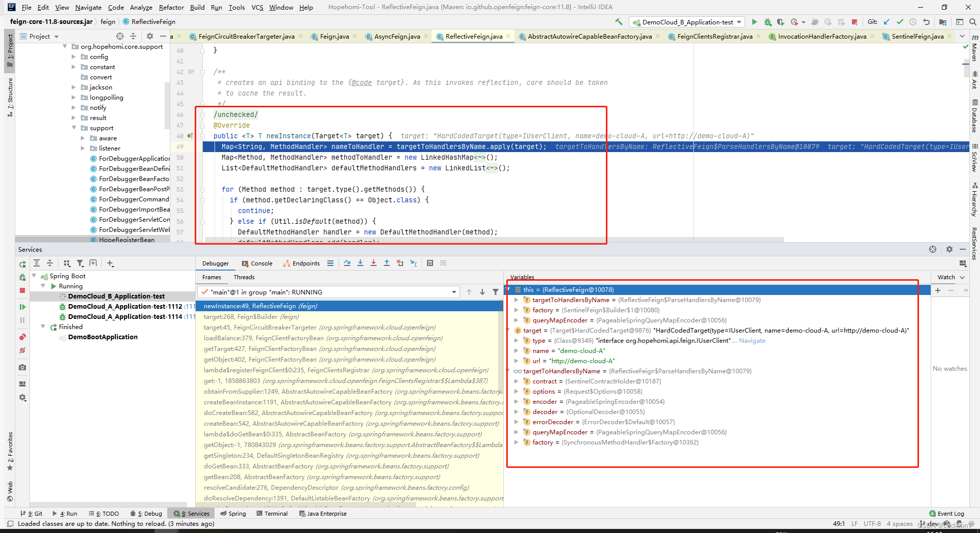Open Terminal tool window button
980x533 pixels.
[x=272, y=514]
